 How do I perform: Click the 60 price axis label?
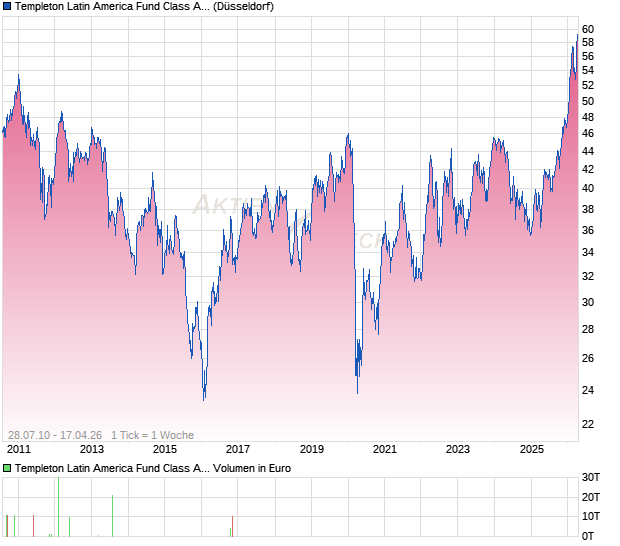pyautogui.click(x=588, y=29)
